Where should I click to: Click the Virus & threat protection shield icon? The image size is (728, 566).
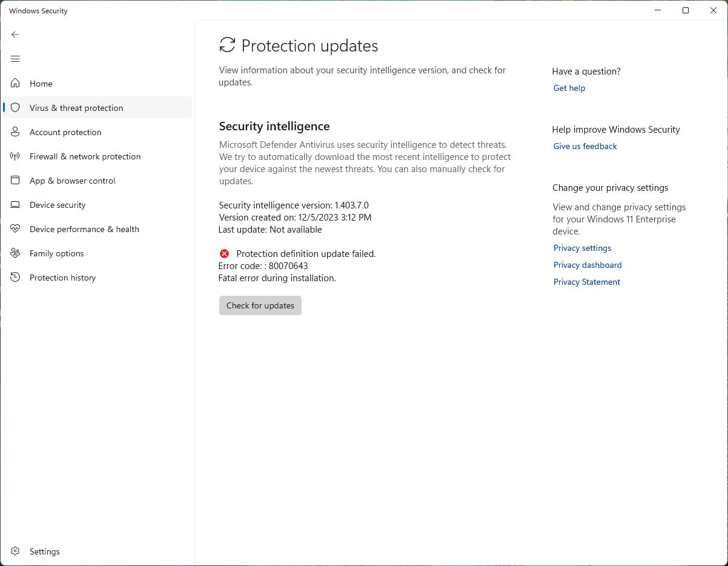(16, 108)
